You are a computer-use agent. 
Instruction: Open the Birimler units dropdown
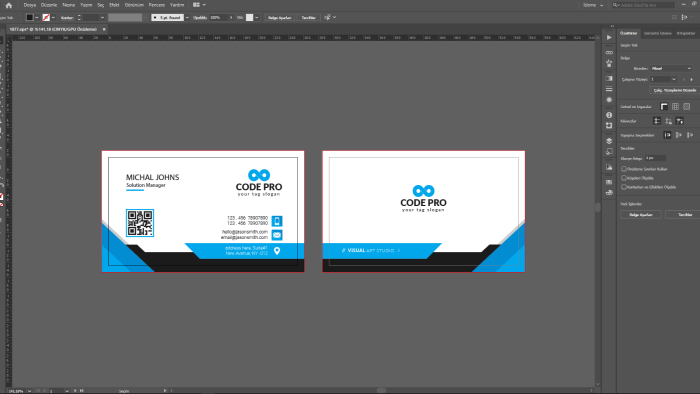[671, 68]
